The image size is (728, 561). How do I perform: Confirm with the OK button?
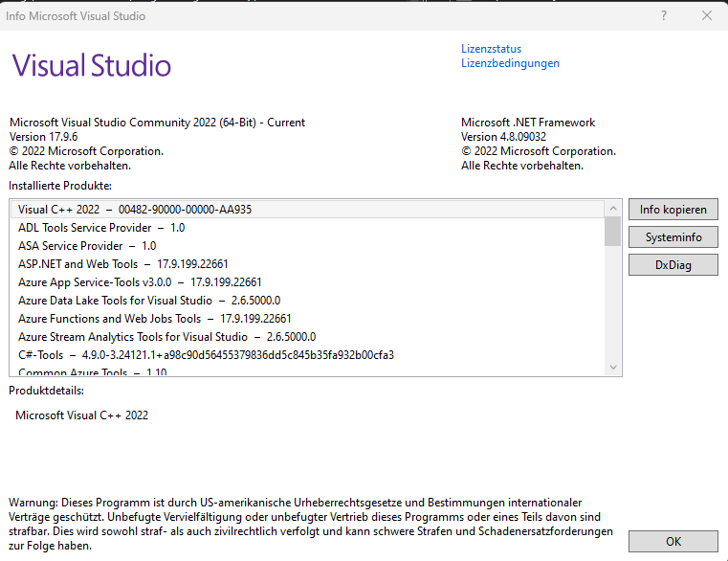point(673,542)
